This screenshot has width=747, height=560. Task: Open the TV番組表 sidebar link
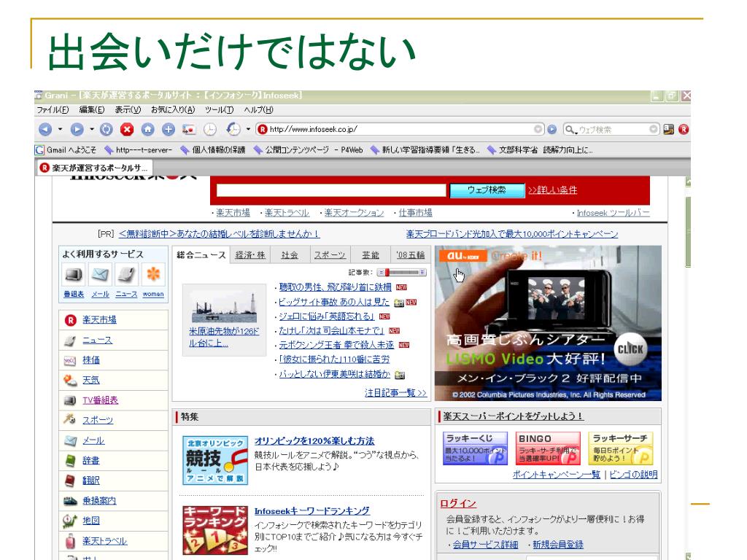(100, 400)
